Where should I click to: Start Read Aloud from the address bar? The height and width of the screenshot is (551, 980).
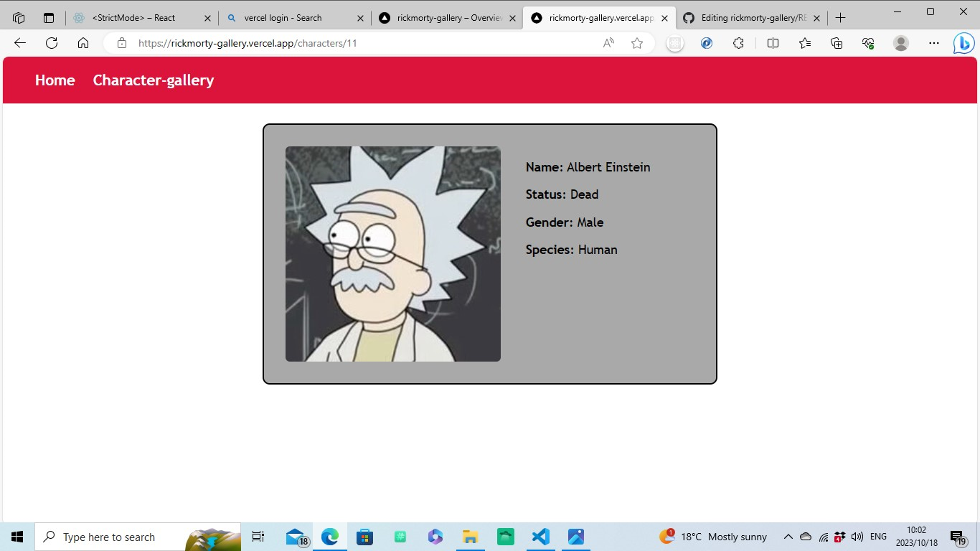(x=608, y=43)
